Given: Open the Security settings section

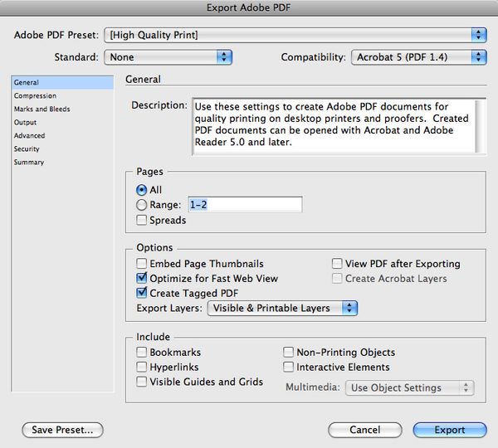Looking at the screenshot, I should click(x=27, y=149).
